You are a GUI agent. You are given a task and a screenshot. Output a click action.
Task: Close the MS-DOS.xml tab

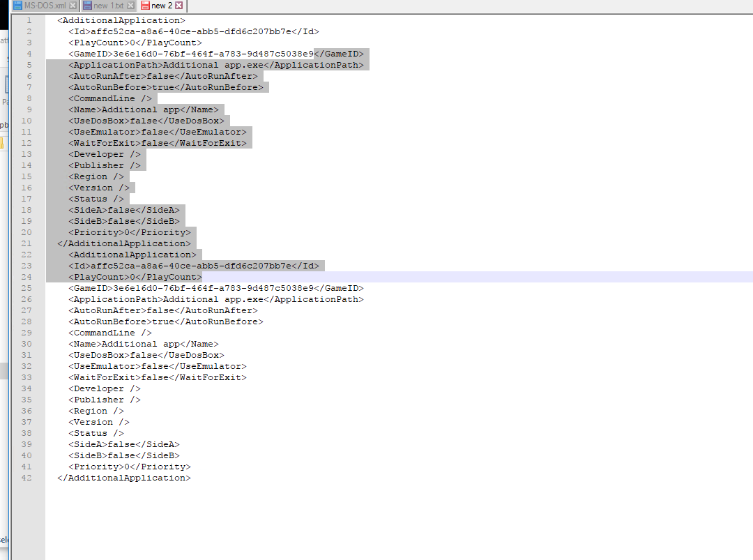tap(73, 6)
